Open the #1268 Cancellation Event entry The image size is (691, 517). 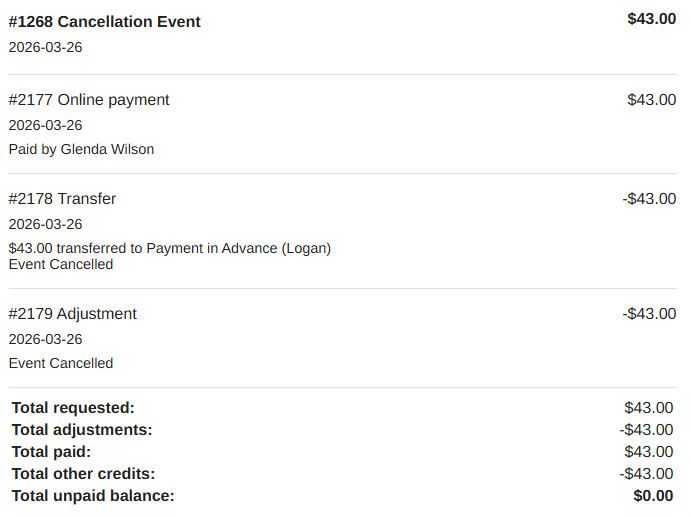pos(105,21)
